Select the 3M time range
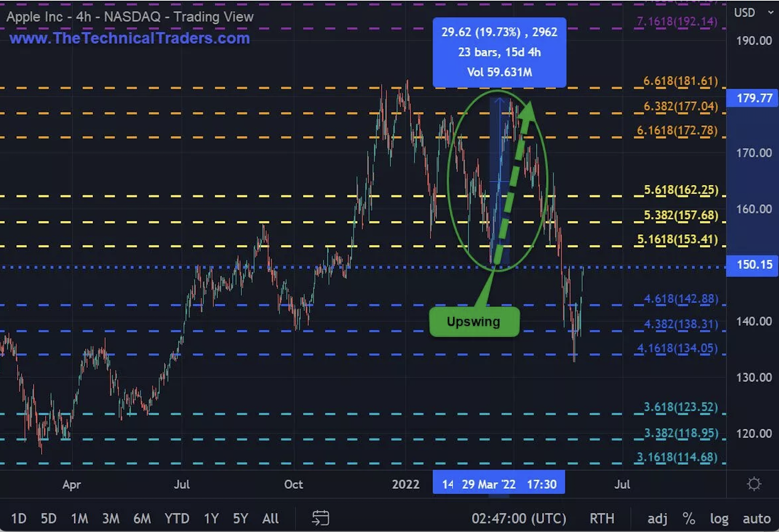Image resolution: width=779 pixels, height=532 pixels. 111,519
